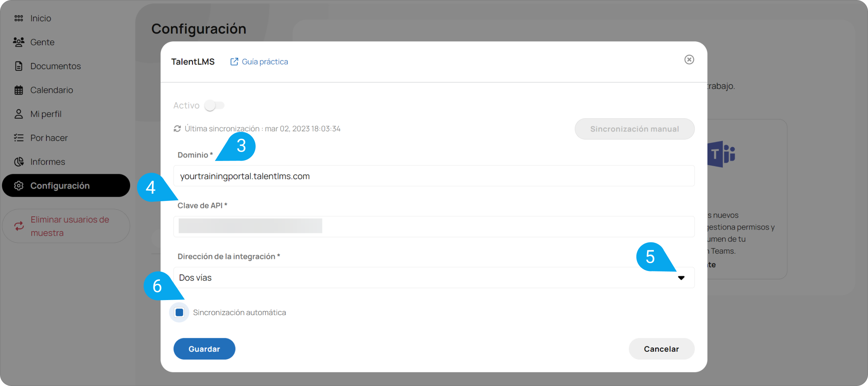Click the Inicio grid icon in sidebar
This screenshot has width=868, height=386.
tap(19, 18)
